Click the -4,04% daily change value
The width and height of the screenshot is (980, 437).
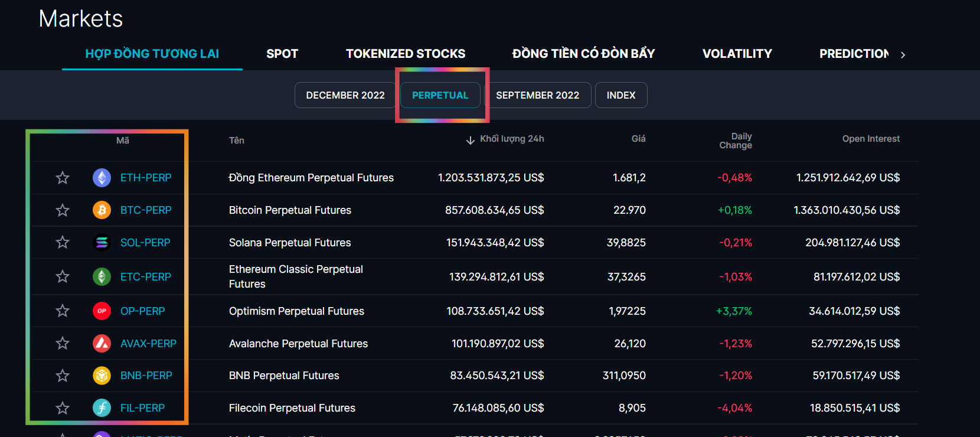pyautogui.click(x=734, y=408)
